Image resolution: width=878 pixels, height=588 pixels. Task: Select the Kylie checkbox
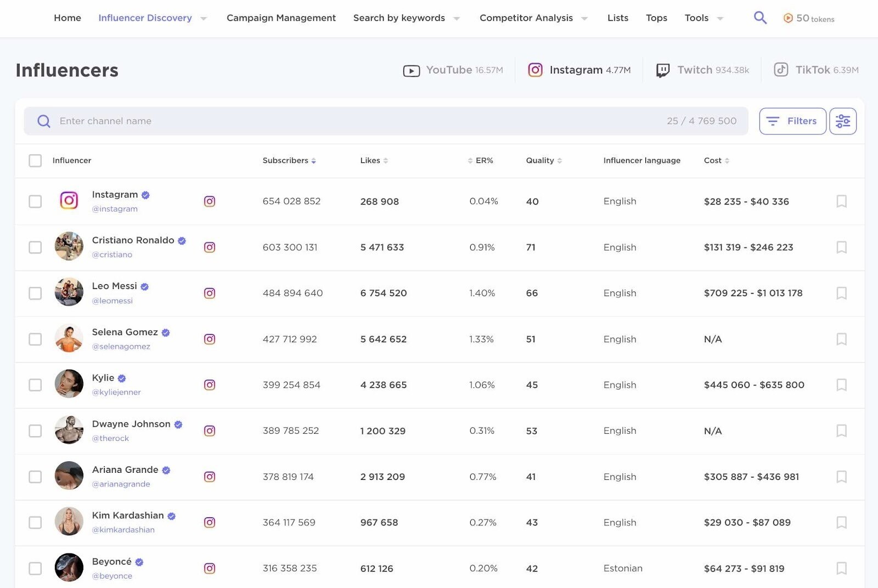(35, 385)
